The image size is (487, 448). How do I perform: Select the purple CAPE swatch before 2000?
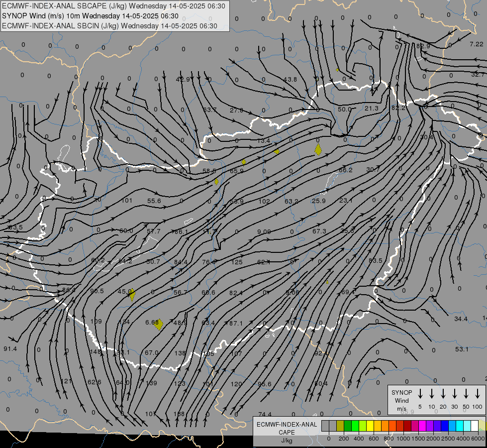click(430, 426)
